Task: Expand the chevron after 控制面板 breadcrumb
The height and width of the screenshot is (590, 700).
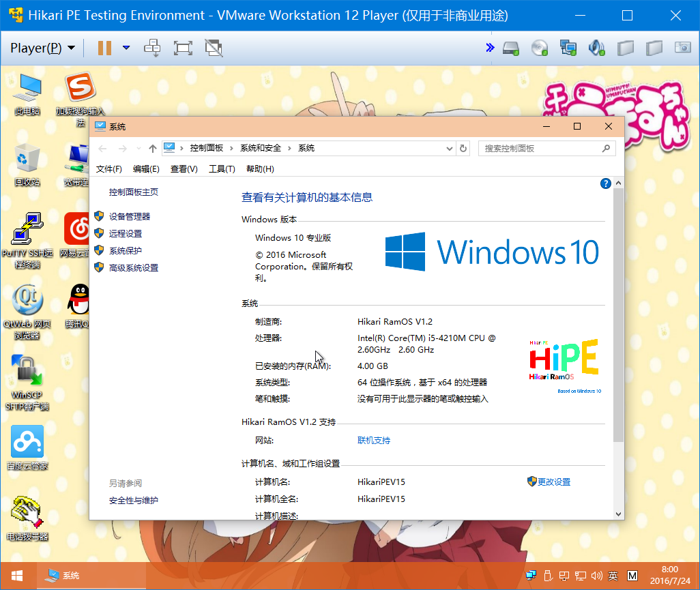Action: (x=231, y=148)
